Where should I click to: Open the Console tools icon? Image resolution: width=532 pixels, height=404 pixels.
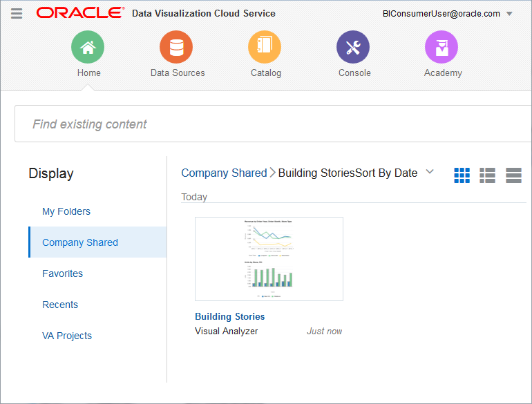(x=353, y=47)
